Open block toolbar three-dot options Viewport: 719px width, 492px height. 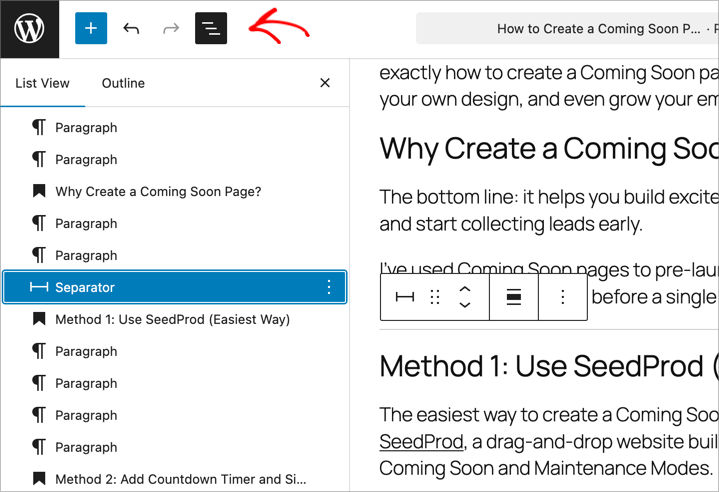(563, 297)
